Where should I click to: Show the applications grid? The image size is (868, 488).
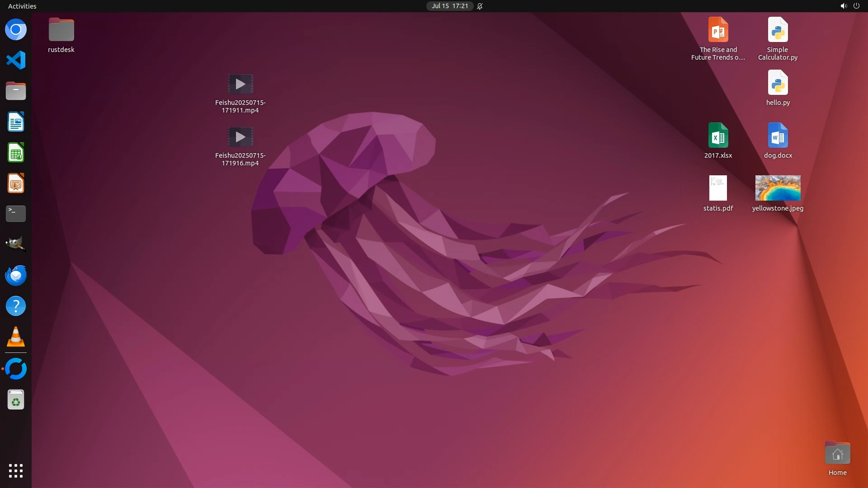pyautogui.click(x=16, y=470)
